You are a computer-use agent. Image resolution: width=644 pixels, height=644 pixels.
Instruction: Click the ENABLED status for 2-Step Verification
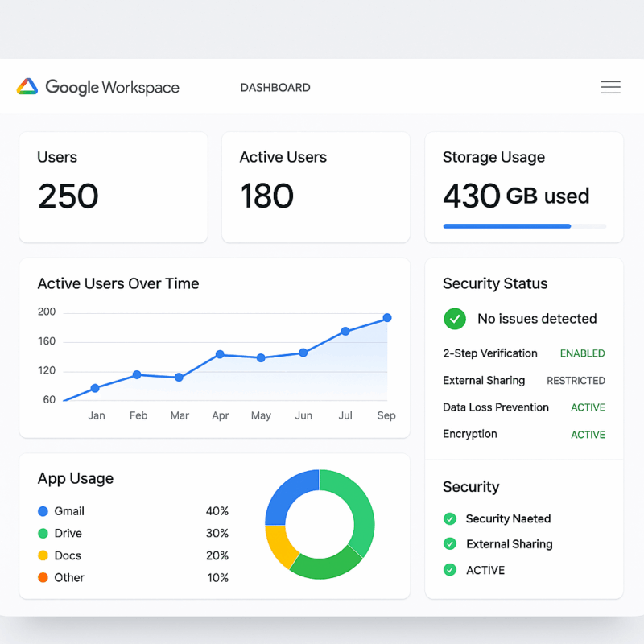(x=582, y=353)
